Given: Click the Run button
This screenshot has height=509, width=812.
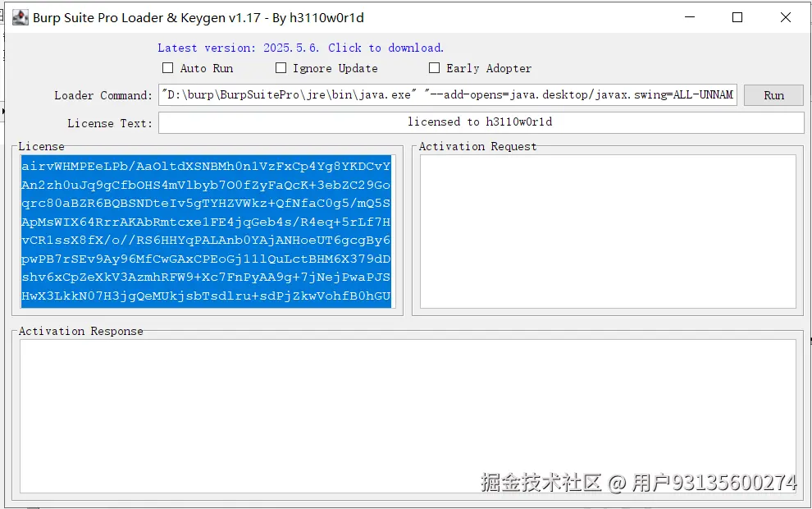Looking at the screenshot, I should pyautogui.click(x=773, y=95).
